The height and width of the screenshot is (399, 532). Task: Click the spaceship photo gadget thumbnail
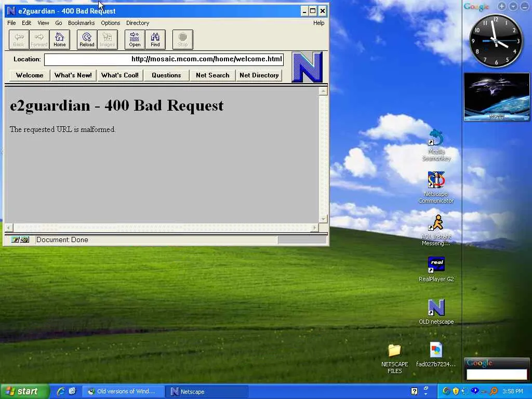[497, 97]
